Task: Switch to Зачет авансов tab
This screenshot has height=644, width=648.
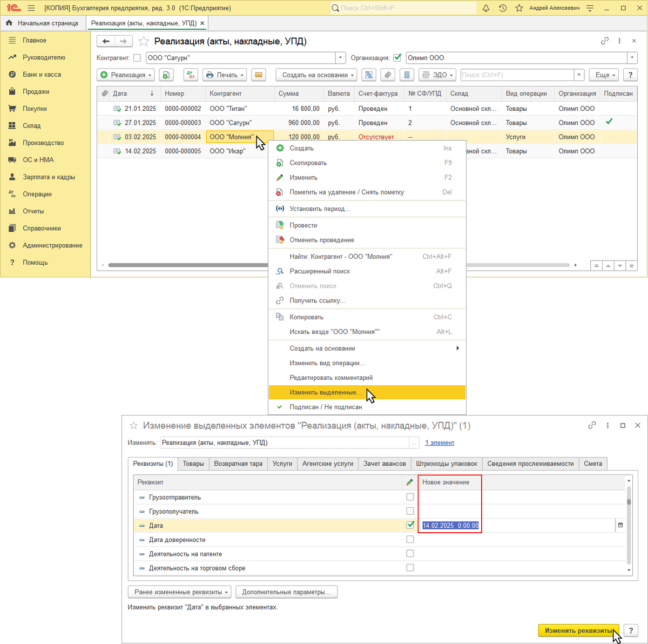Action: [384, 464]
